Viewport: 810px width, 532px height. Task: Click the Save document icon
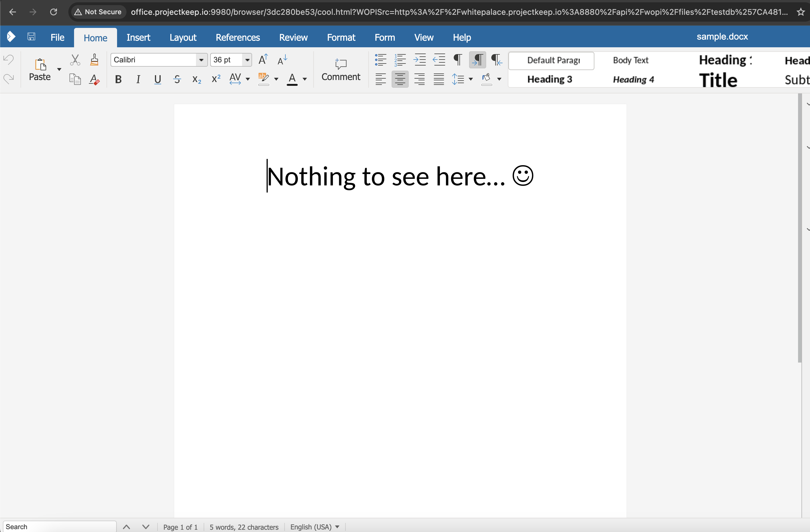pyautogui.click(x=31, y=37)
